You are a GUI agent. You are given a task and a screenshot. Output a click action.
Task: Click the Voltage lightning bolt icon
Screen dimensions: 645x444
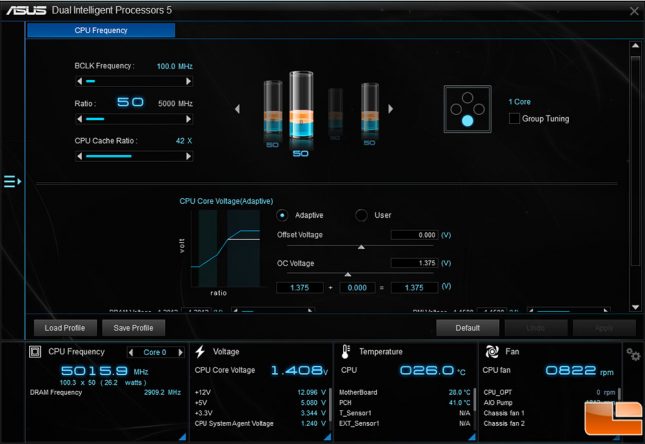(x=200, y=352)
